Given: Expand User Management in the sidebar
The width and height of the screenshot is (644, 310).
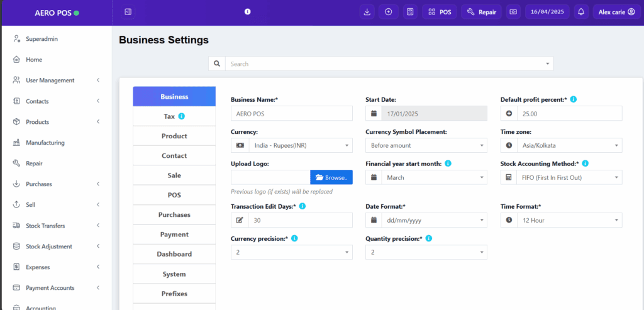Looking at the screenshot, I should tap(55, 80).
